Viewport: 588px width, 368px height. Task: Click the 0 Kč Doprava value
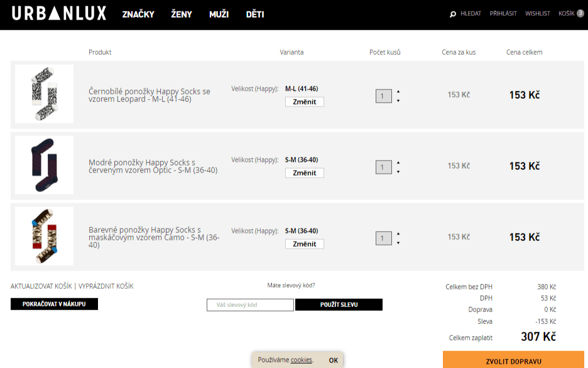click(550, 309)
